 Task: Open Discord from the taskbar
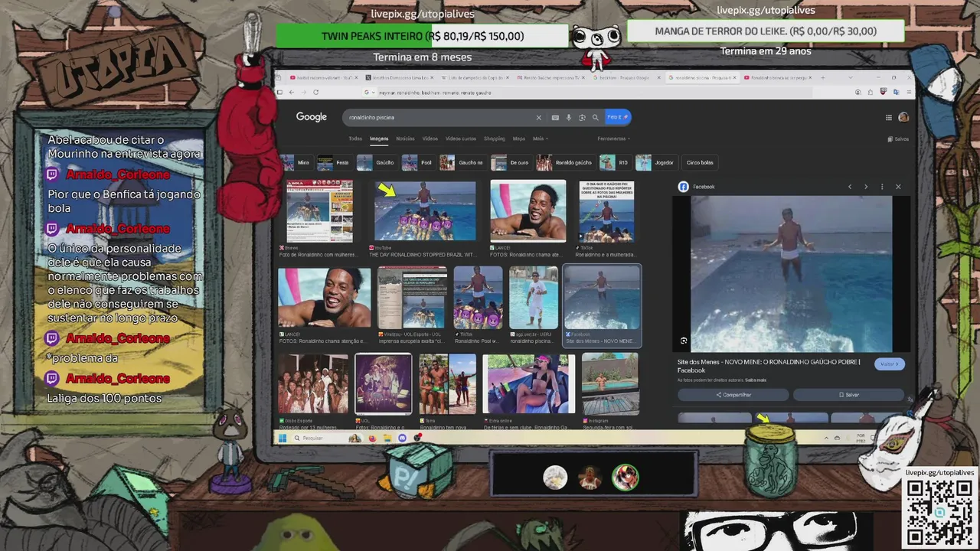point(402,438)
